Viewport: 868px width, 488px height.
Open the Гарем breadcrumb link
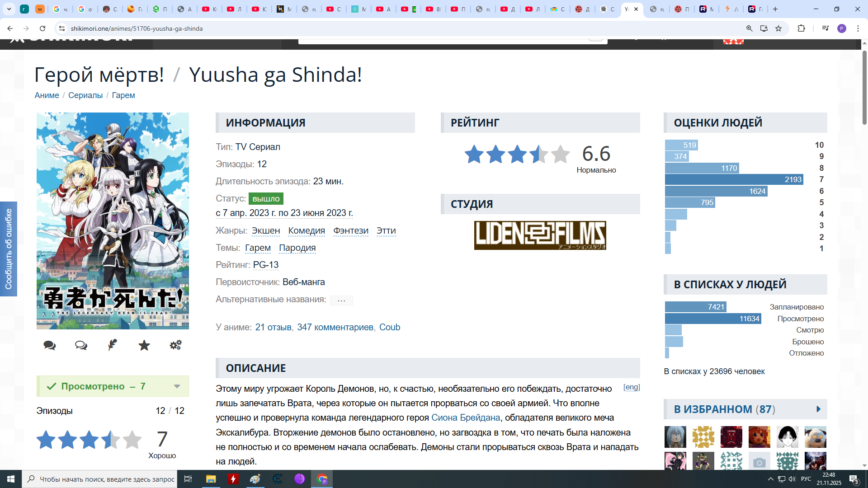(x=123, y=95)
